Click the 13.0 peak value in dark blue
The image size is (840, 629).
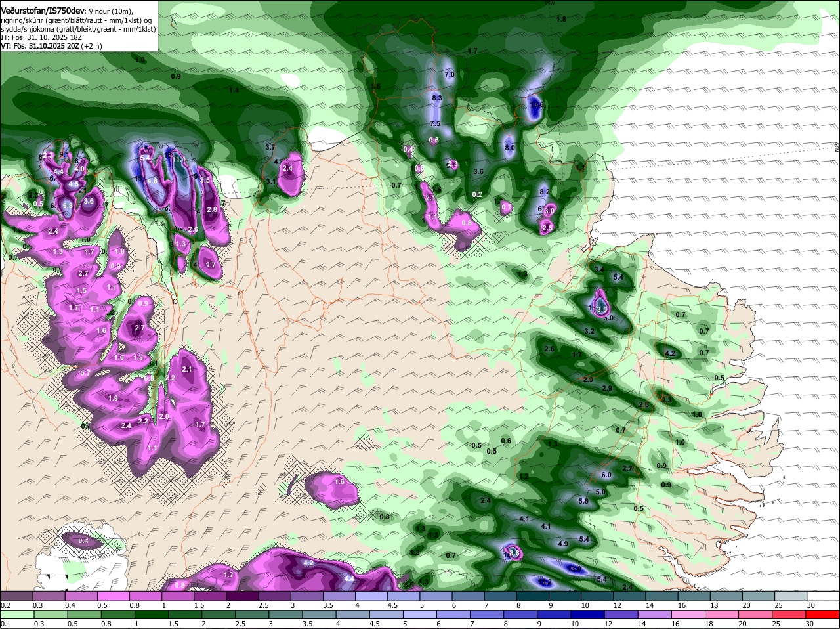pos(536,104)
